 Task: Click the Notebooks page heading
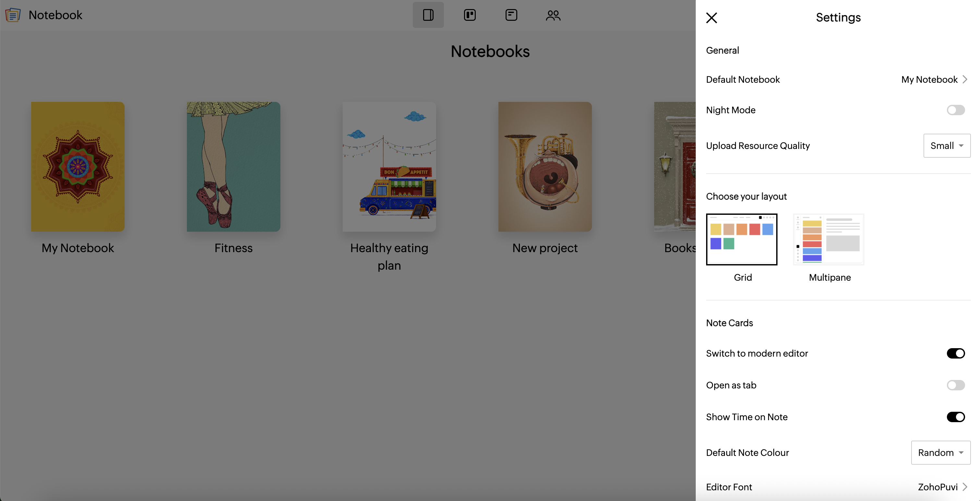[490, 51]
